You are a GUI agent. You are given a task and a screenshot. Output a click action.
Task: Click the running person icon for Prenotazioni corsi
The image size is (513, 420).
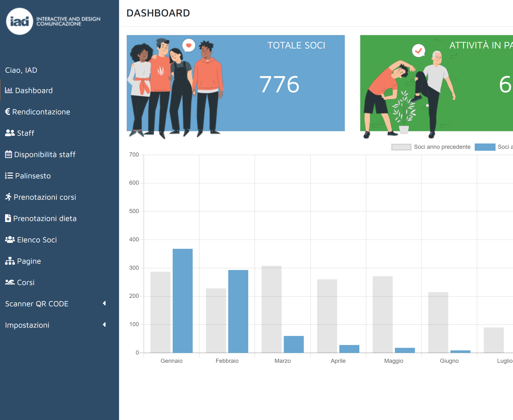click(8, 197)
